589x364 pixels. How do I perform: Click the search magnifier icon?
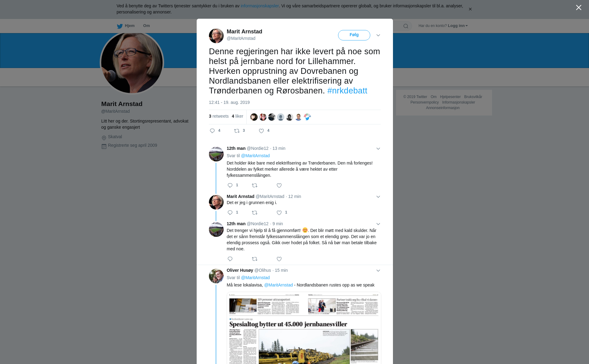tap(406, 26)
